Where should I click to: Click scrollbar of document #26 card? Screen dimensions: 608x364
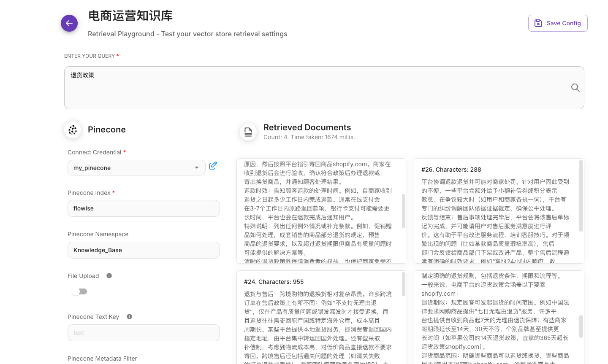581,196
